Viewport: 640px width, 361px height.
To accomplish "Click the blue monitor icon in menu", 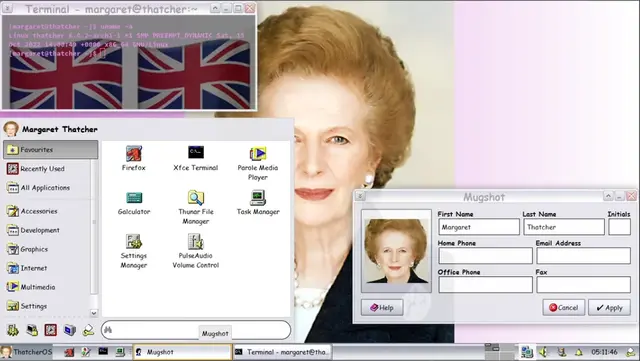I will pyautogui.click(x=69, y=330).
